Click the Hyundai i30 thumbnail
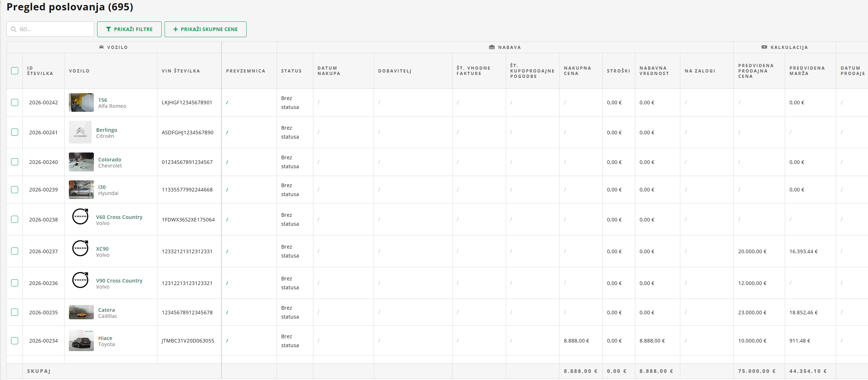This screenshot has width=868, height=380. (81, 190)
